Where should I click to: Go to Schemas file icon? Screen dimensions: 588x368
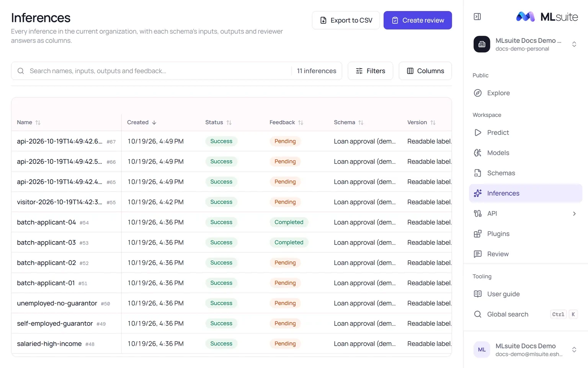tap(477, 173)
